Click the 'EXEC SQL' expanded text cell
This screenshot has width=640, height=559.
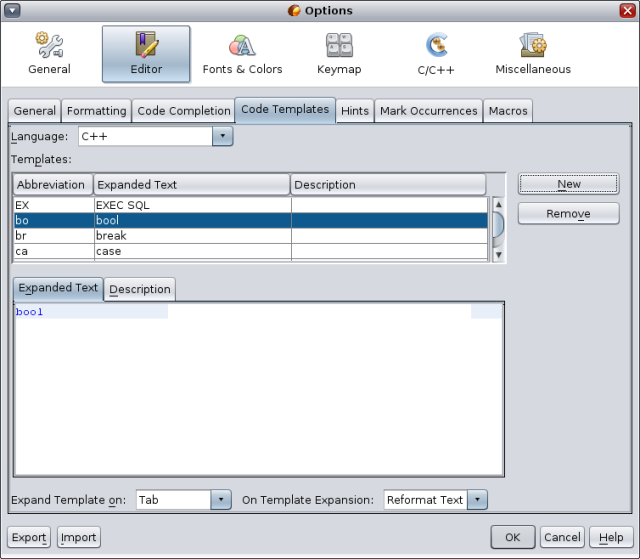pos(193,205)
